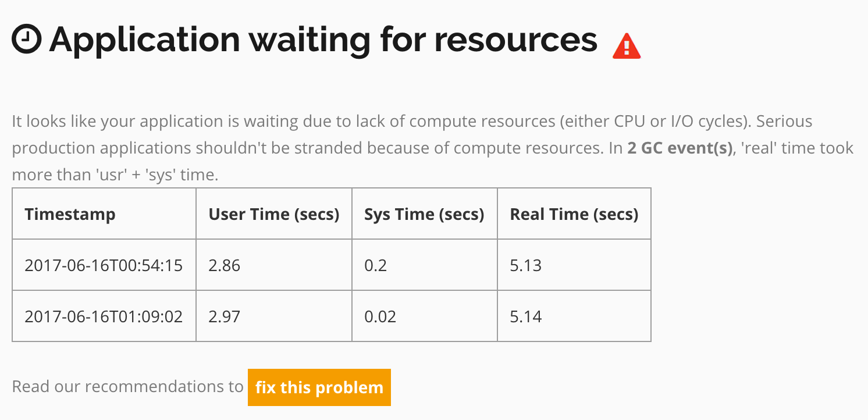Click the 5.13 real time value

[x=526, y=266]
